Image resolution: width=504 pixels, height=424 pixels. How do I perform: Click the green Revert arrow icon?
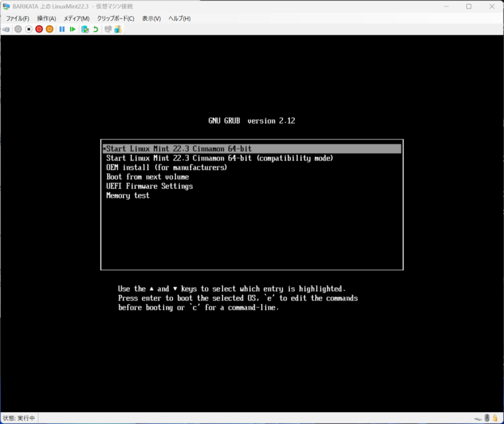(96, 29)
